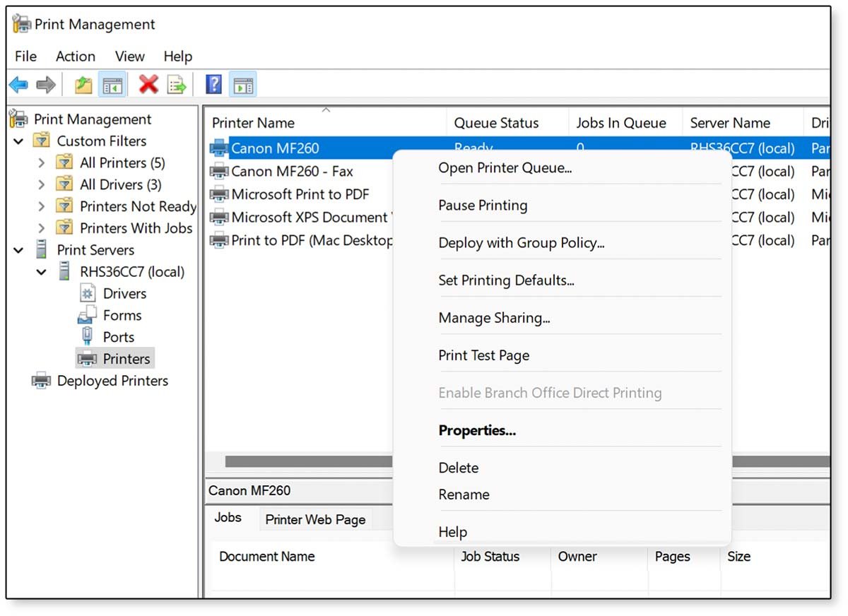Collapse the RHS36CC7 (local) server node
The height and width of the screenshot is (616, 848).
(41, 271)
